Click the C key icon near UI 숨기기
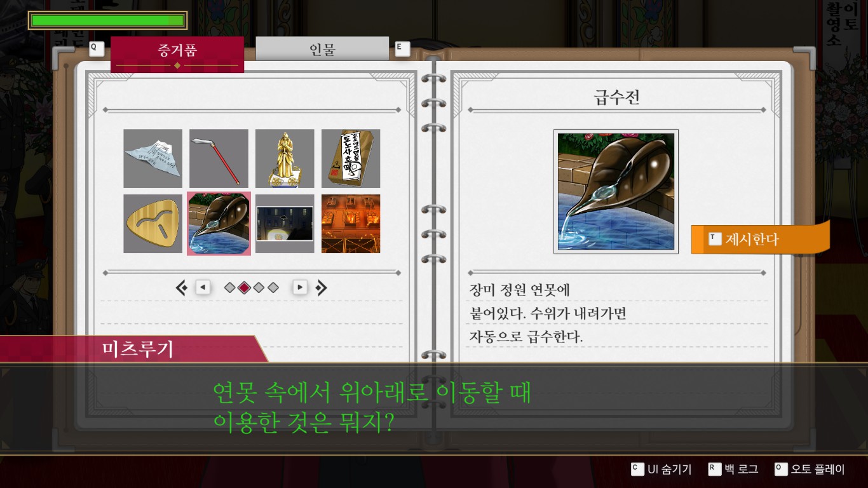The width and height of the screenshot is (868, 488). coord(637,469)
